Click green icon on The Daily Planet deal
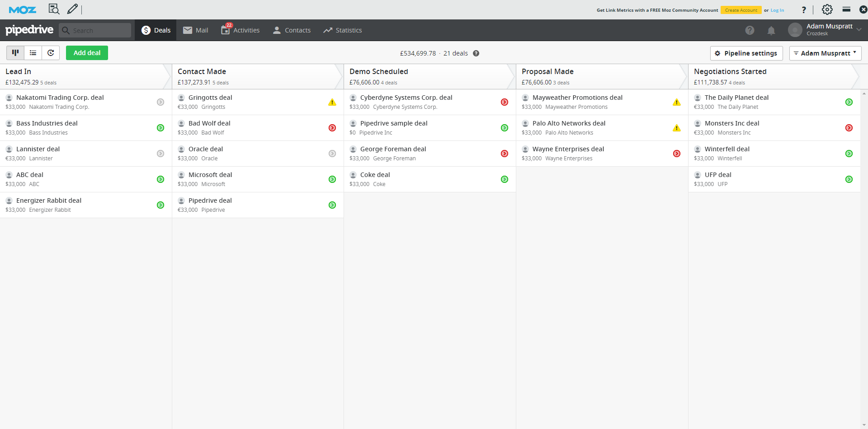This screenshot has width=868, height=429. [x=849, y=102]
